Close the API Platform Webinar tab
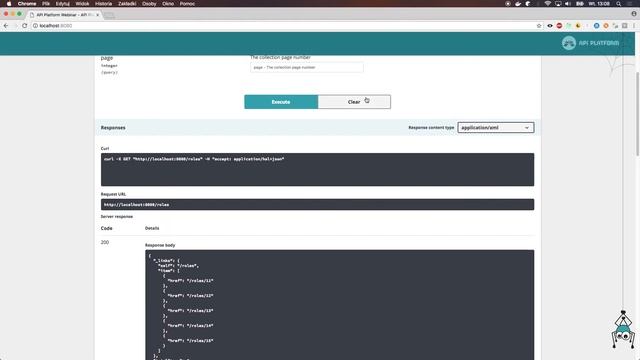The image size is (640, 360). 98,15
